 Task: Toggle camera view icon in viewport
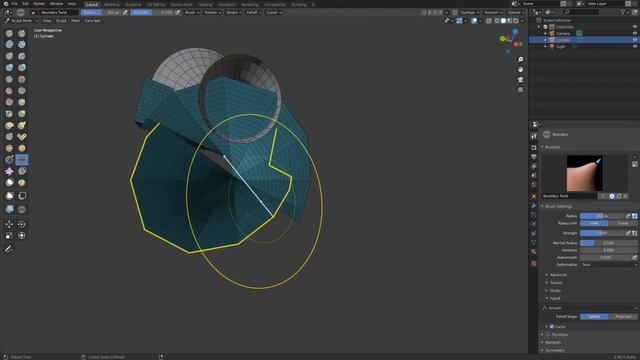point(520,80)
